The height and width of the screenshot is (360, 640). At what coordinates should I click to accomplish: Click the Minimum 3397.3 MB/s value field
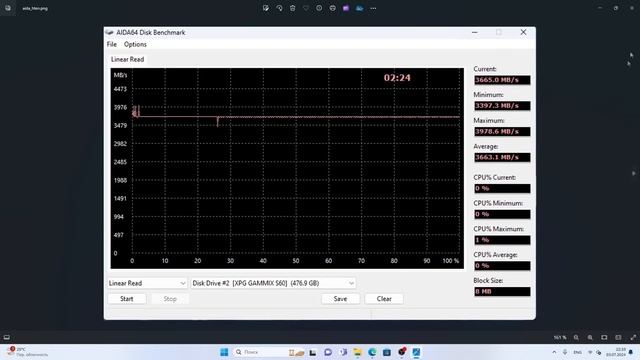(x=502, y=106)
